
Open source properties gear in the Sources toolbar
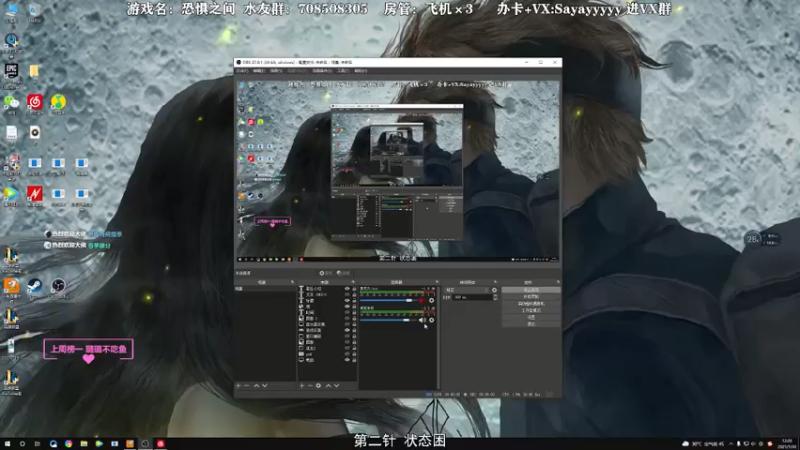point(318,386)
